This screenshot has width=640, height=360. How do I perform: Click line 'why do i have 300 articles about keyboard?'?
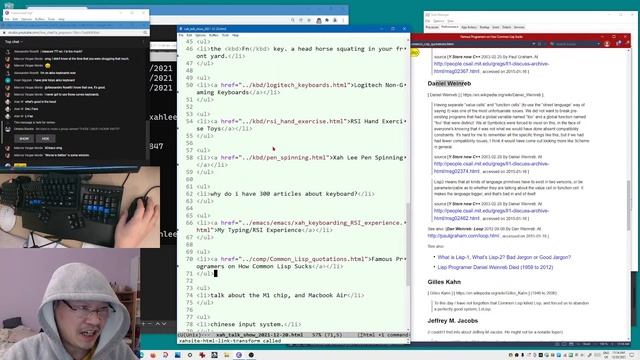[x=284, y=194]
